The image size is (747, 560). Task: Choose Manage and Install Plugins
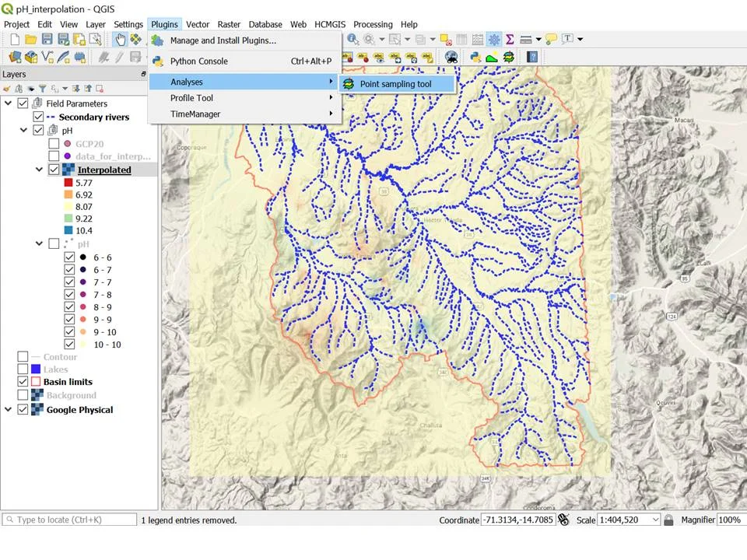point(245,40)
